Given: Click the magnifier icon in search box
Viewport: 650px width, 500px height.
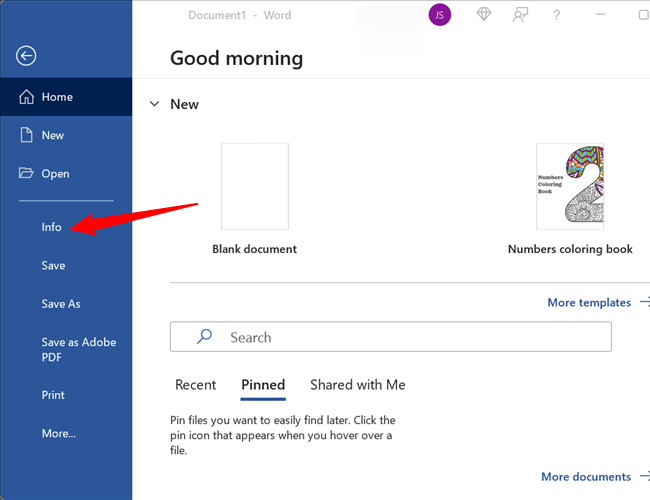Looking at the screenshot, I should coord(204,336).
